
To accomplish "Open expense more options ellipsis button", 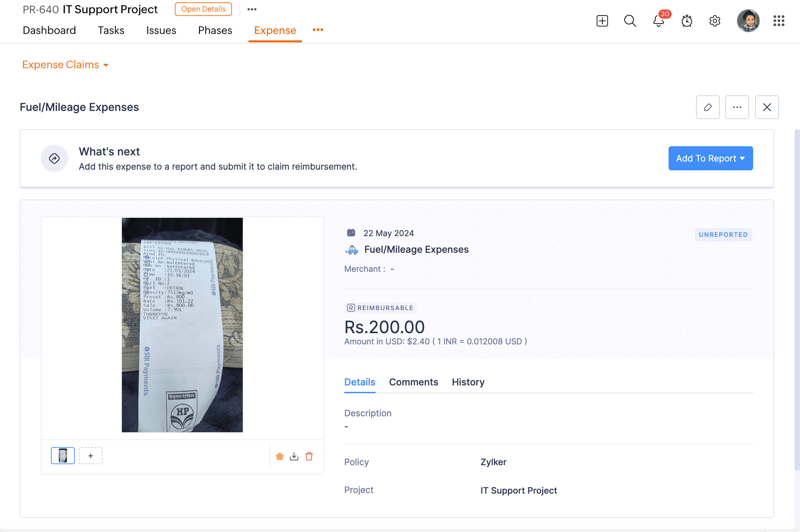I will tap(737, 107).
